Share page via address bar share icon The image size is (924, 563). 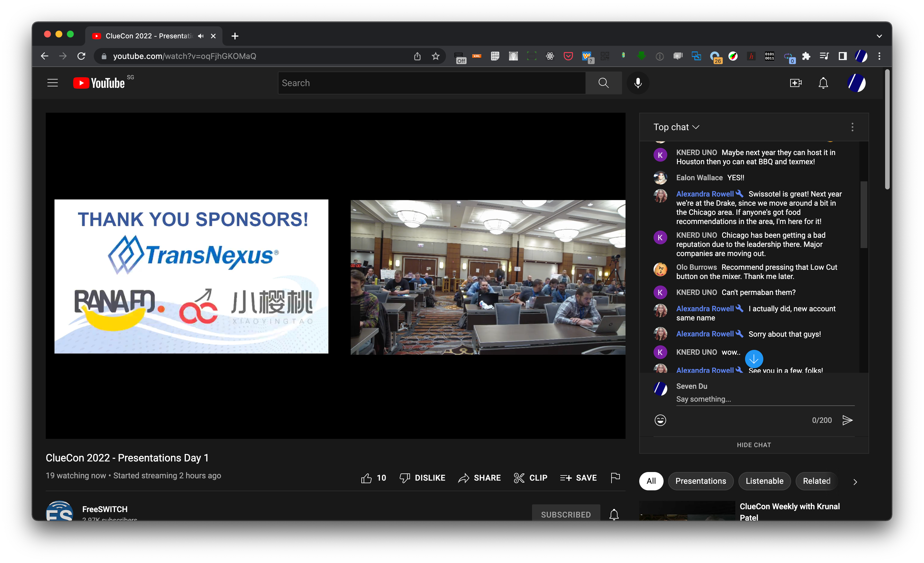click(x=417, y=56)
